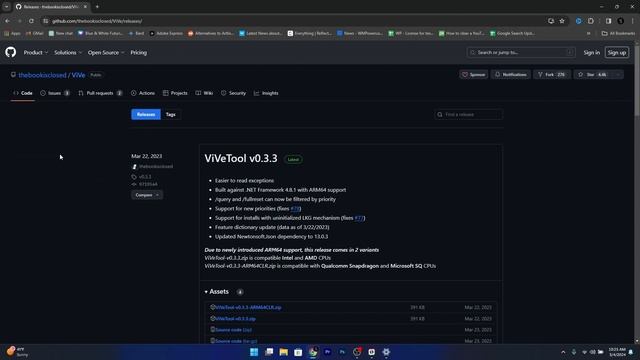
Task: Focus the Search or jump to field
Action: point(521,53)
